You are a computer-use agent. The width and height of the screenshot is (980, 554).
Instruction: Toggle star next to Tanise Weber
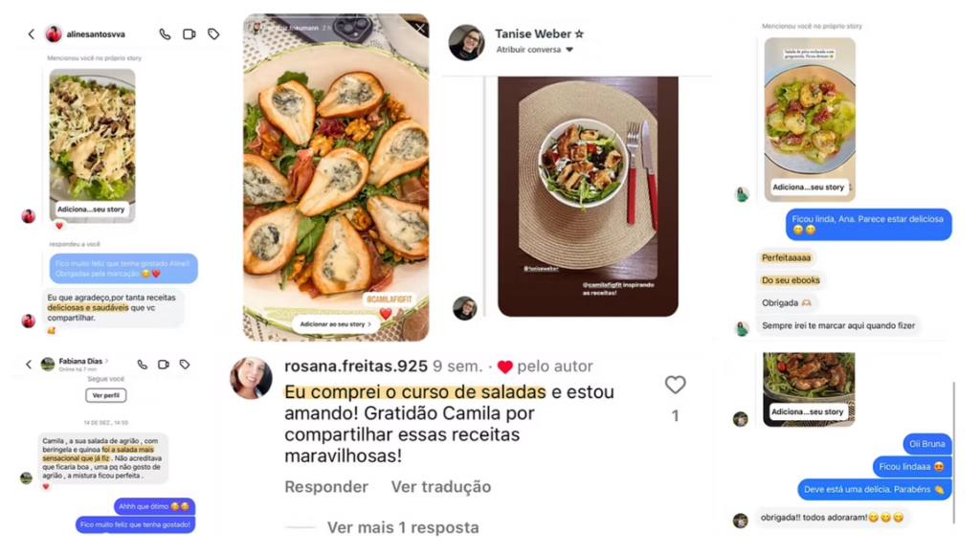point(579,33)
